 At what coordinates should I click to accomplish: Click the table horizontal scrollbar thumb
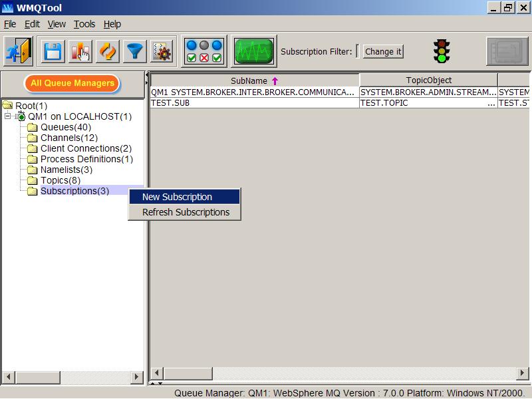(x=188, y=373)
